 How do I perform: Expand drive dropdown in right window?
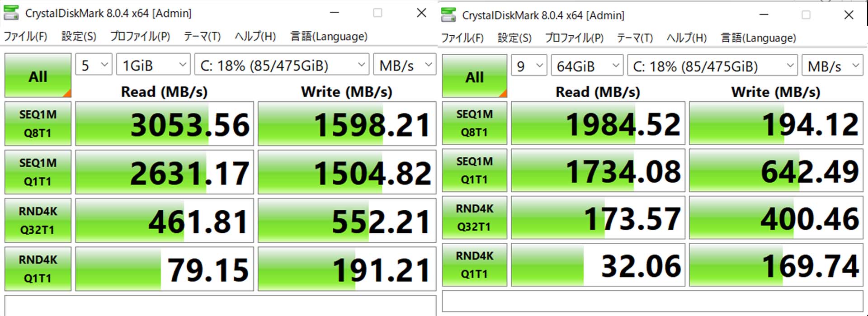pyautogui.click(x=712, y=66)
